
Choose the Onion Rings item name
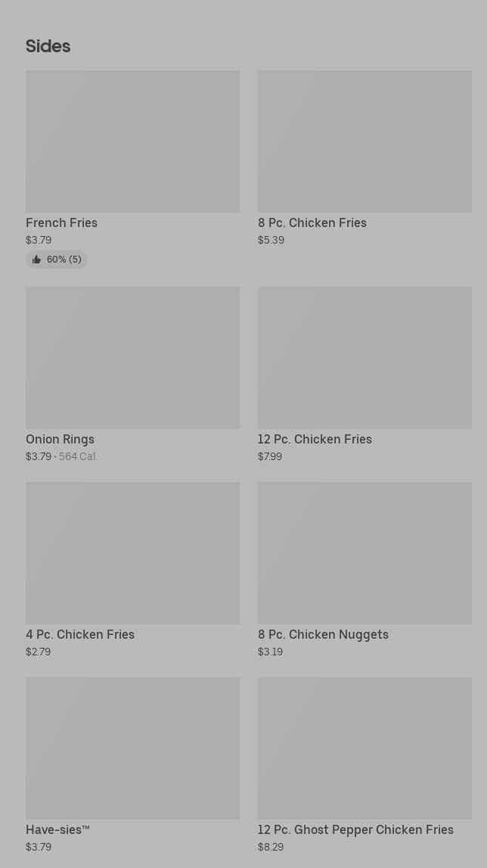pyautogui.click(x=60, y=439)
